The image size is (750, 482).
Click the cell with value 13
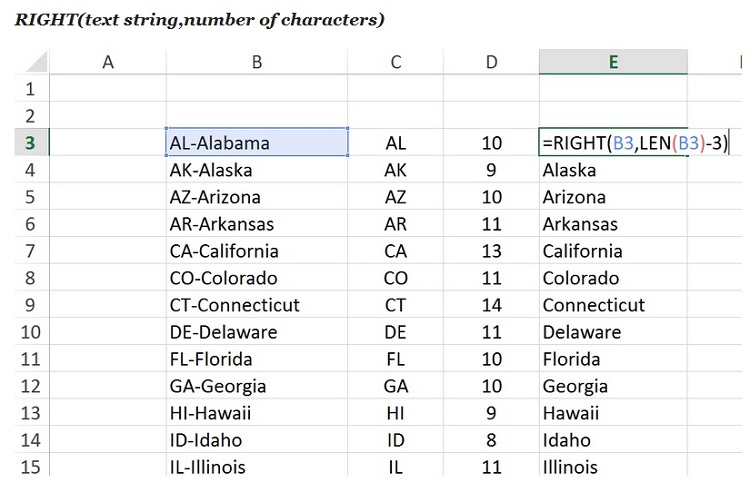pos(491,251)
